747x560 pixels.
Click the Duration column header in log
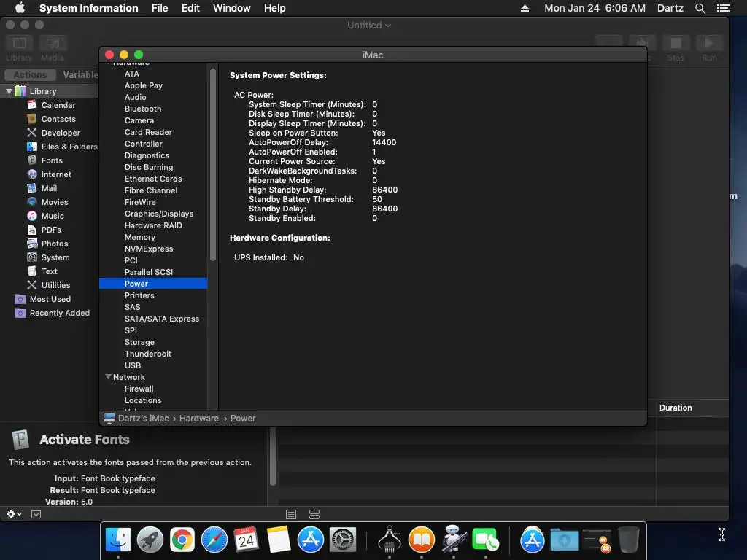[675, 408]
